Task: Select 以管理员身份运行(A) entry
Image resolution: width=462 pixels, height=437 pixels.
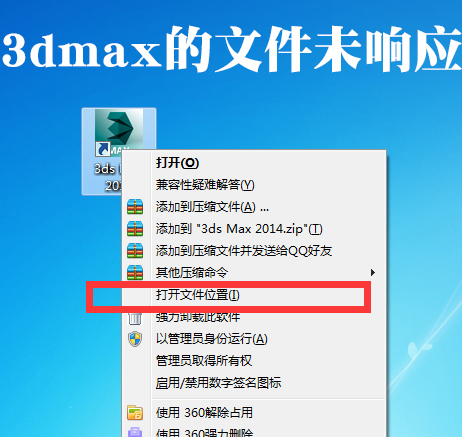Action: pos(212,339)
